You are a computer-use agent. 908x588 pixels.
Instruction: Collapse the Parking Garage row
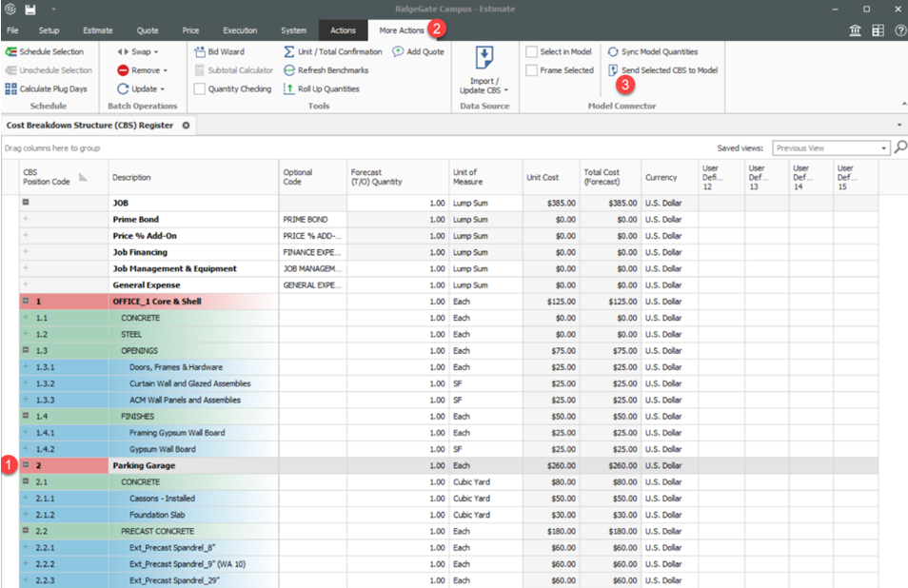(26, 466)
